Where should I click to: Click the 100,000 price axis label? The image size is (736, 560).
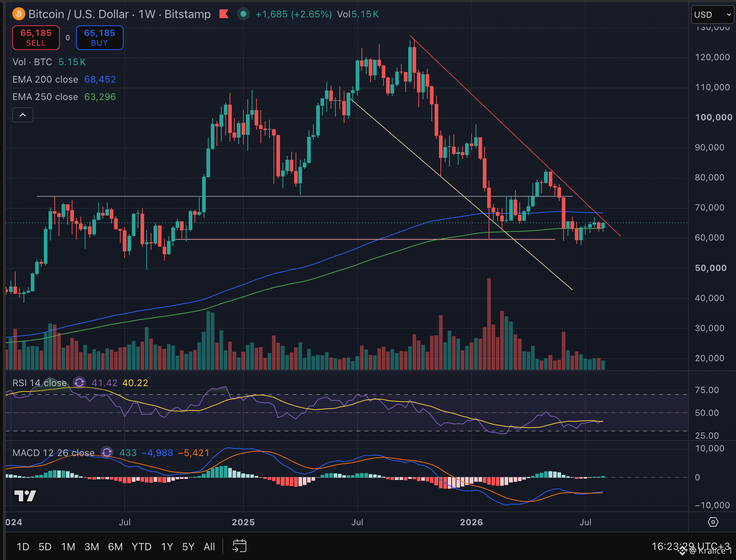[x=714, y=117]
